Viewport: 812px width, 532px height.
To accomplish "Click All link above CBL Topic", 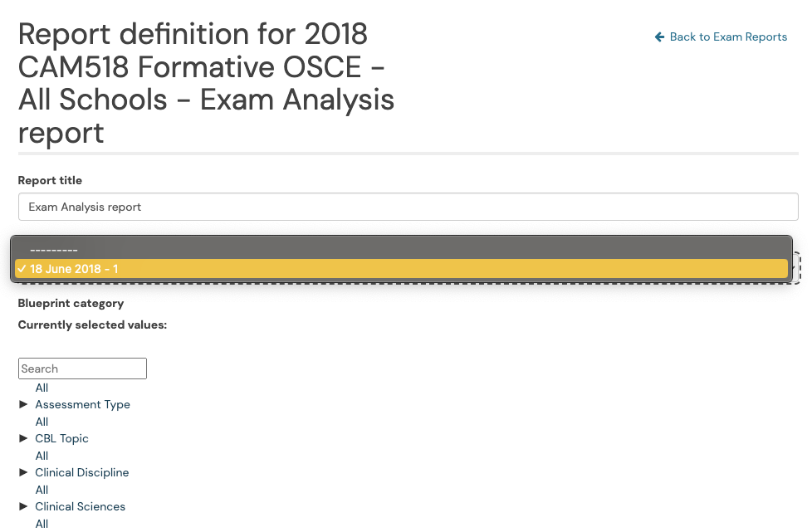I will coord(42,422).
